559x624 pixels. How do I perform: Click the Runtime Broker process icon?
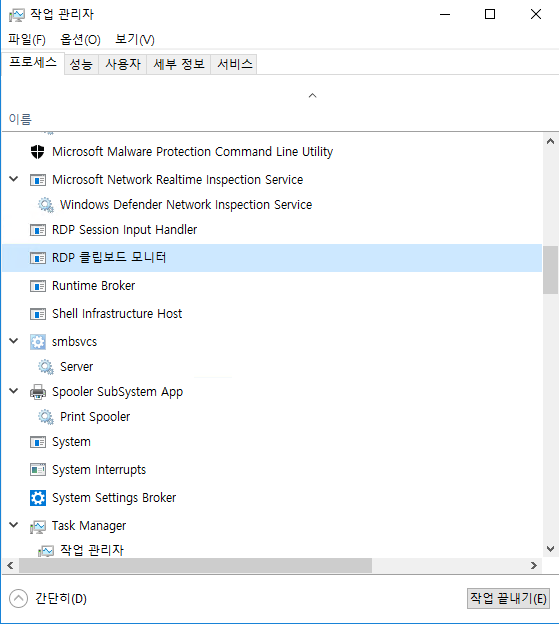point(38,286)
